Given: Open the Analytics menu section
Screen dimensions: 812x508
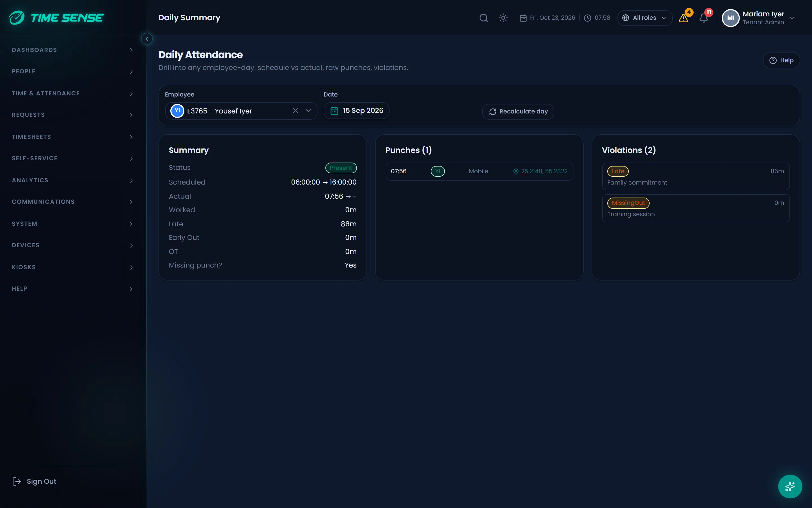Looking at the screenshot, I should tap(73, 180).
